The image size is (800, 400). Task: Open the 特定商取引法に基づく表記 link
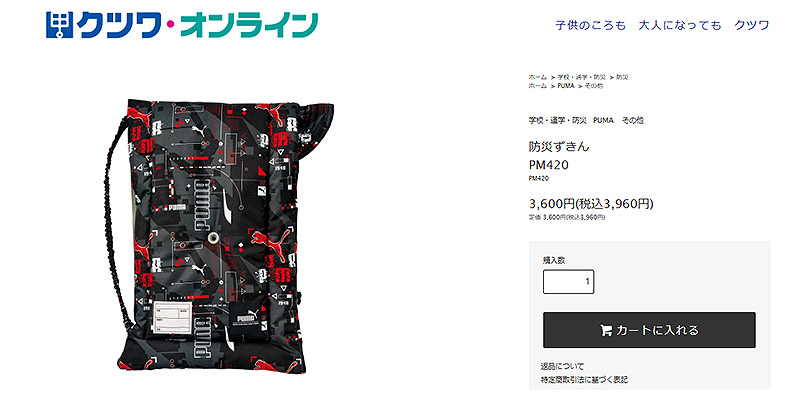click(584, 380)
